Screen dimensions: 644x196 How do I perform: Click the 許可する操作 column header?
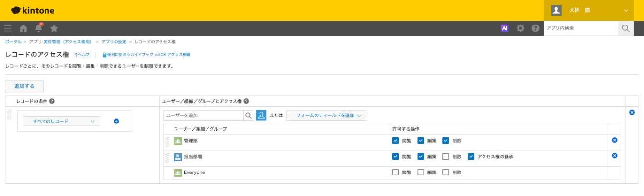[405, 129]
